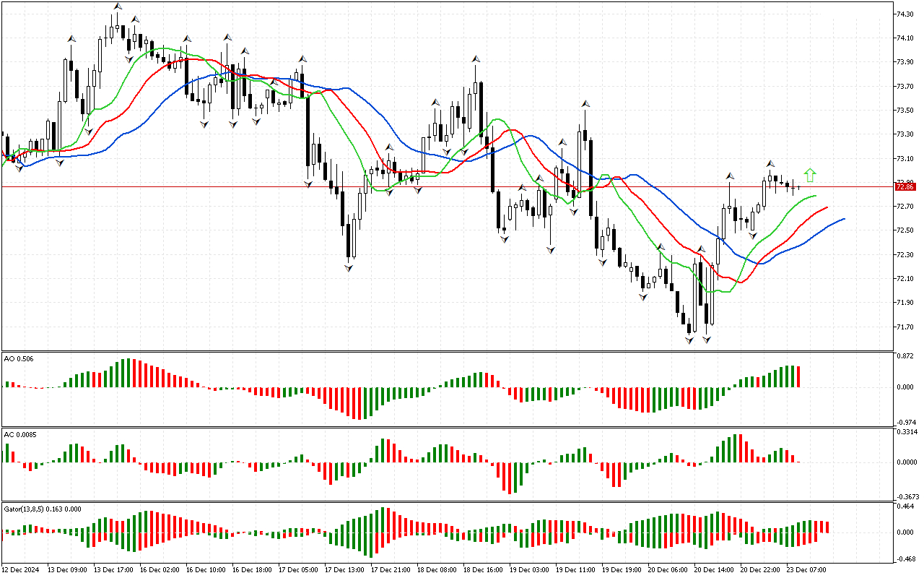
Task: Click the Gator(13,8,5) indicator label
Action: click(43, 509)
